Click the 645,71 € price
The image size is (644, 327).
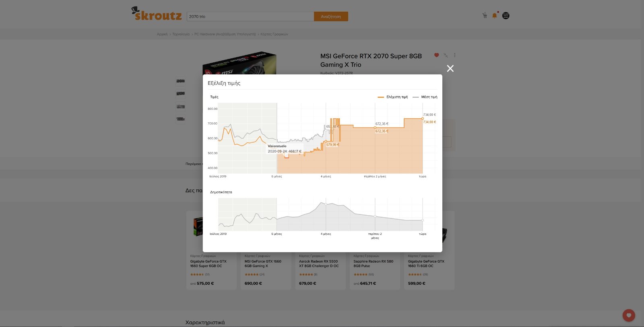coord(368,284)
